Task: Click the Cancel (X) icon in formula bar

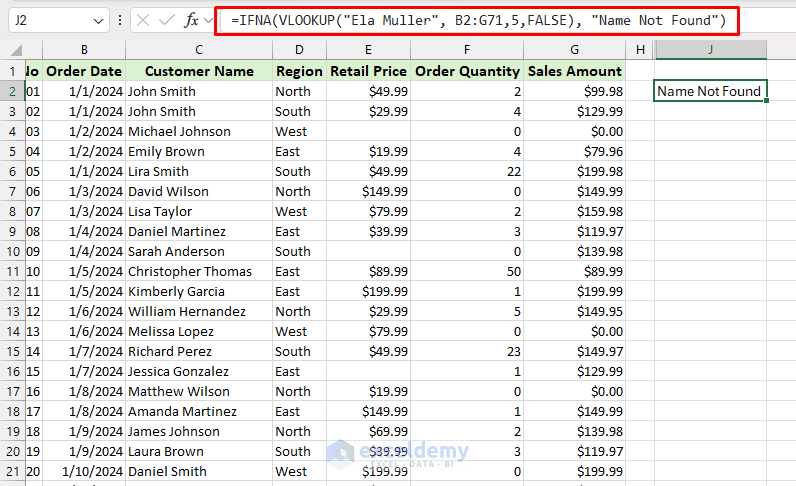Action: click(143, 20)
